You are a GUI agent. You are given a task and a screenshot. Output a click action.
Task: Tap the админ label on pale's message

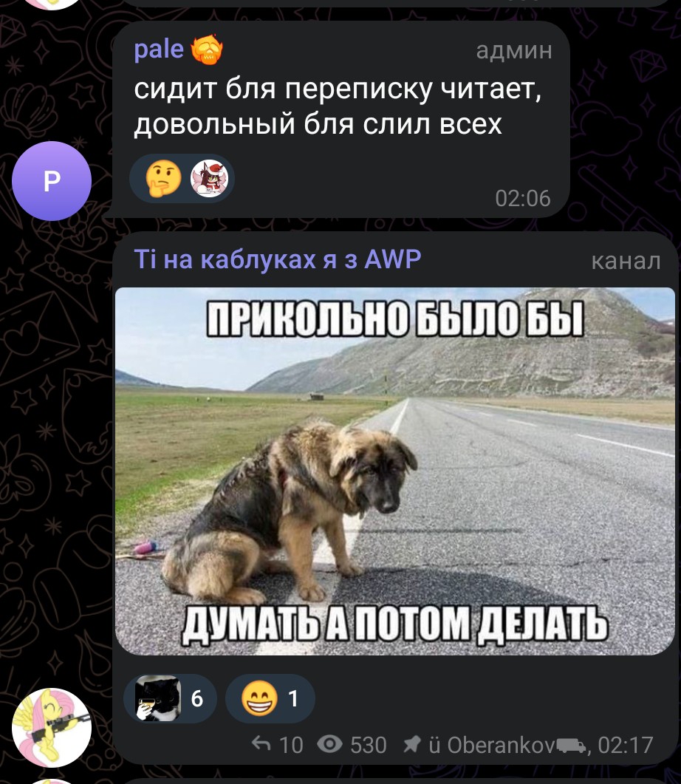point(514,50)
